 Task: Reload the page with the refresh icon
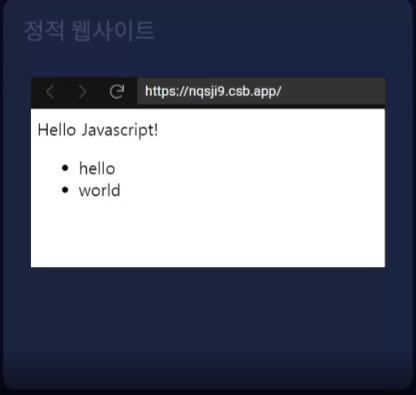(117, 91)
